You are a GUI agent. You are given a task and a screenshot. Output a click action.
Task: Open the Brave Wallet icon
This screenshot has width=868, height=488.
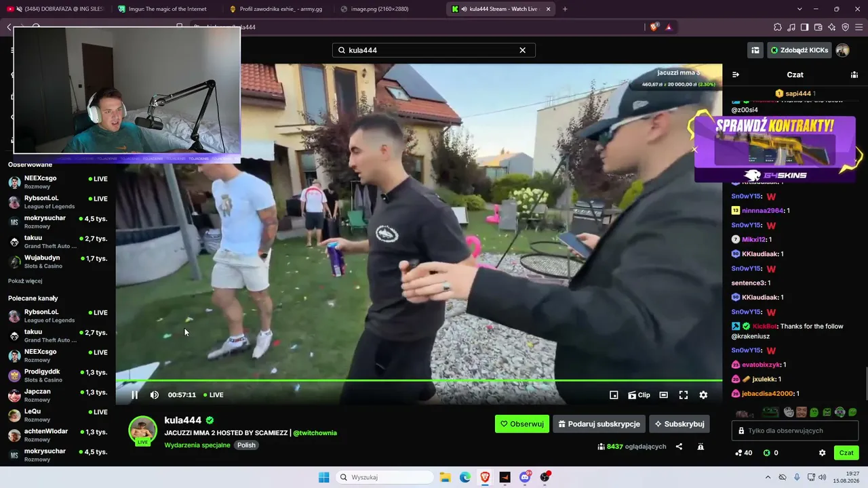[818, 27]
